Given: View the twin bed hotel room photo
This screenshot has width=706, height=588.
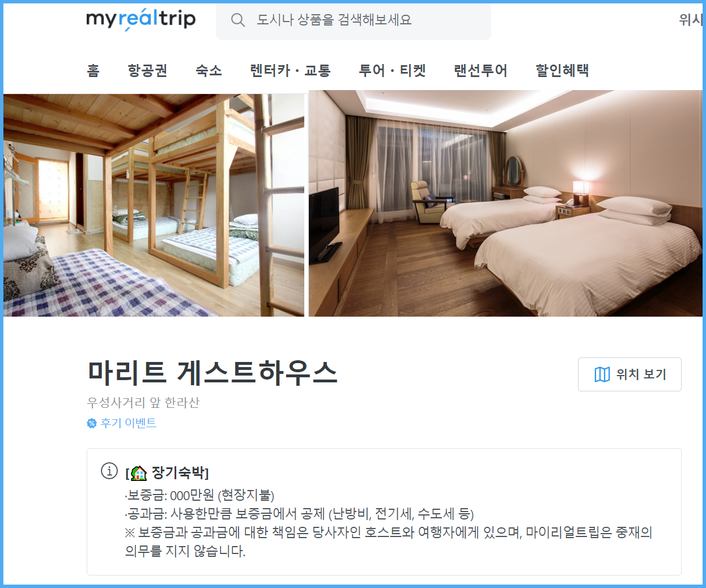Looking at the screenshot, I should tap(505, 203).
